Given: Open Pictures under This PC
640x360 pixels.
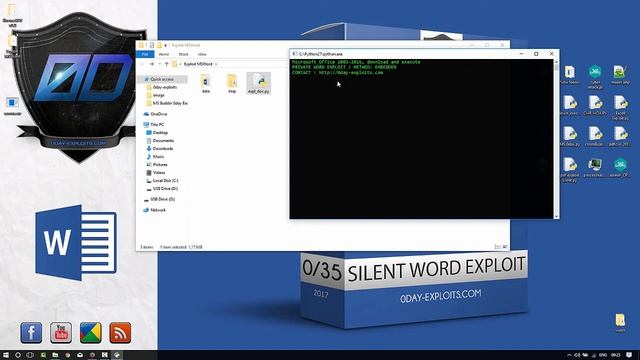Looking at the screenshot, I should (x=160, y=164).
